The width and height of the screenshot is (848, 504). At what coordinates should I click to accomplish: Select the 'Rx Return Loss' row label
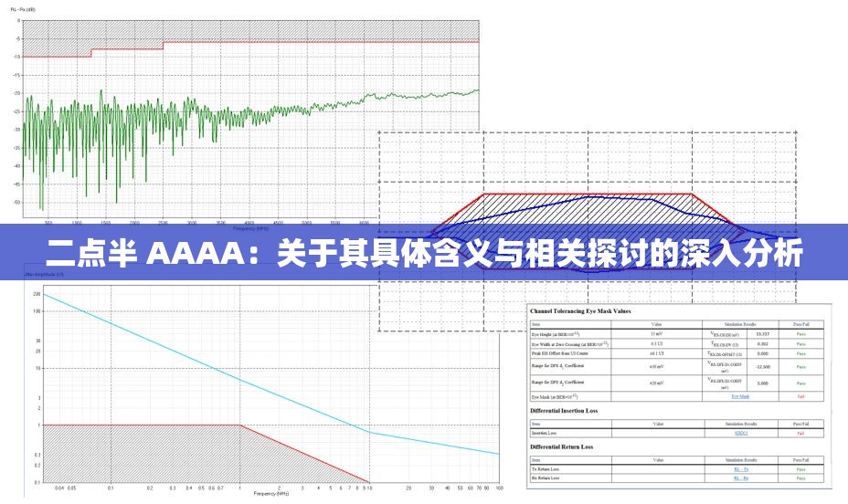(x=546, y=478)
